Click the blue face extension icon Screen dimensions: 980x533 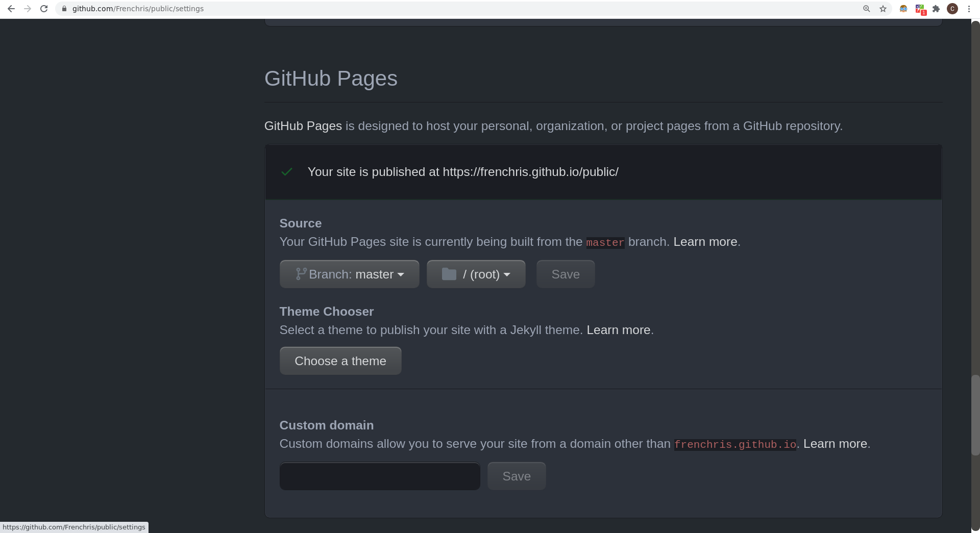[x=903, y=9]
